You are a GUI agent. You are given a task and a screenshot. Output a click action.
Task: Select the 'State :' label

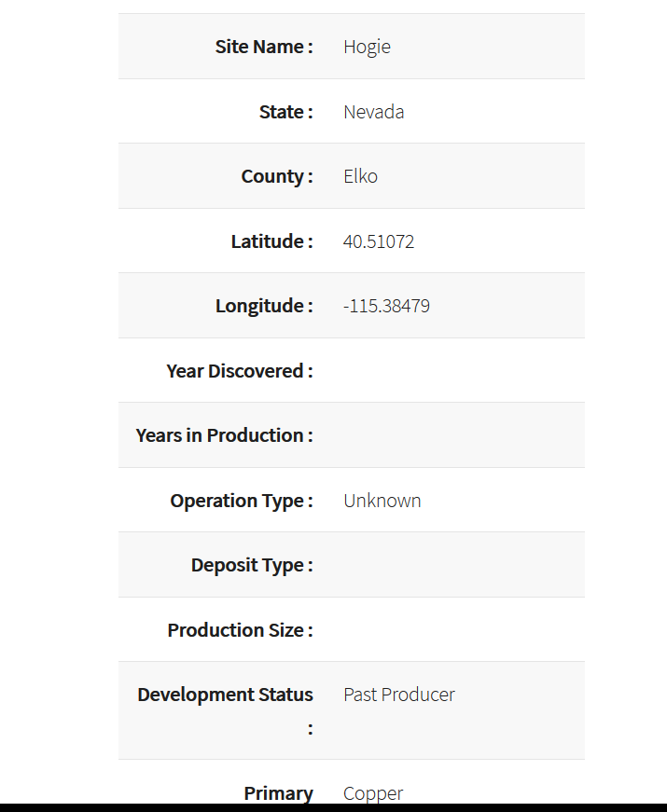[x=286, y=112]
